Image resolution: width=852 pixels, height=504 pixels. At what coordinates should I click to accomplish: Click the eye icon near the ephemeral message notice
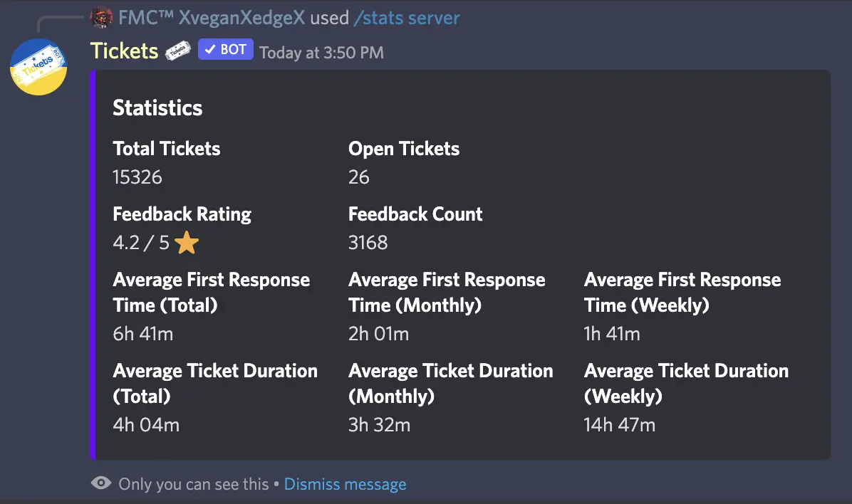[102, 483]
